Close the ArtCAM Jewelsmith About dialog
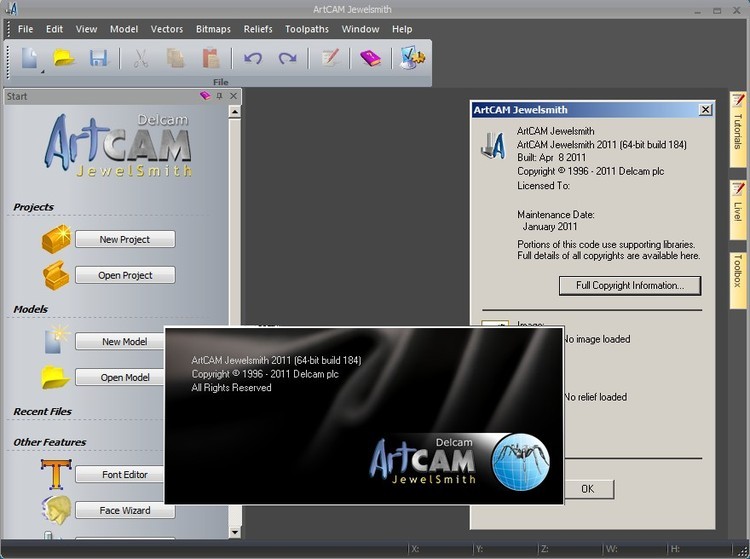 click(x=706, y=110)
